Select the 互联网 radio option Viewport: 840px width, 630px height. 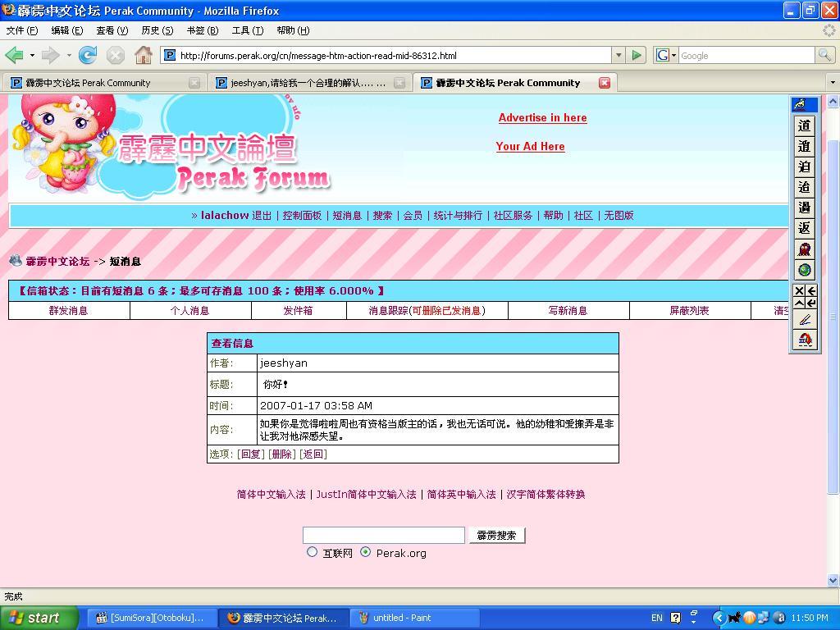tap(313, 552)
